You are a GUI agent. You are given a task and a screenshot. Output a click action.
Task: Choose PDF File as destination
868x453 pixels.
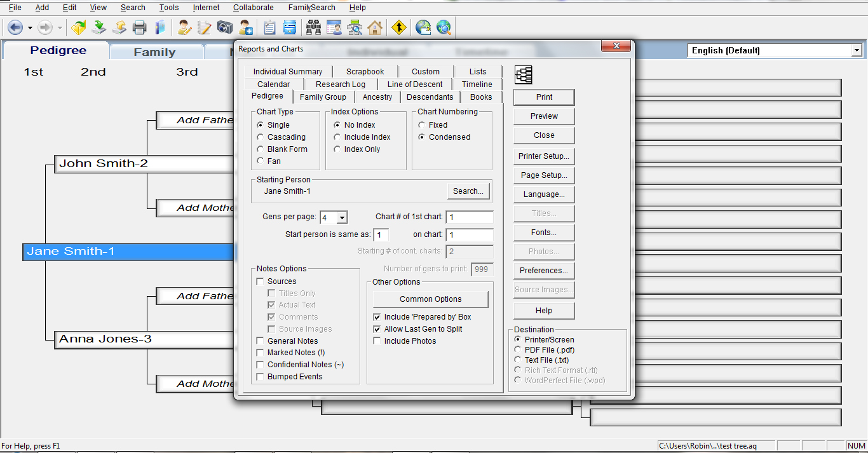click(x=518, y=349)
